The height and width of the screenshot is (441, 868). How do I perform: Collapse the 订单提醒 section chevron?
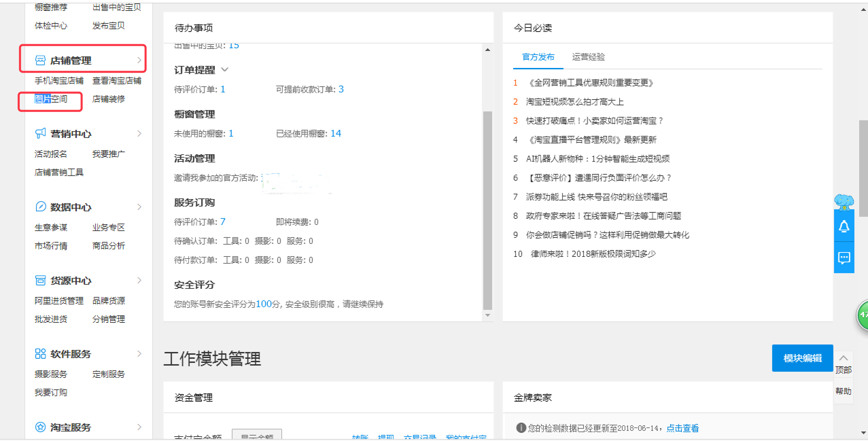click(x=225, y=70)
